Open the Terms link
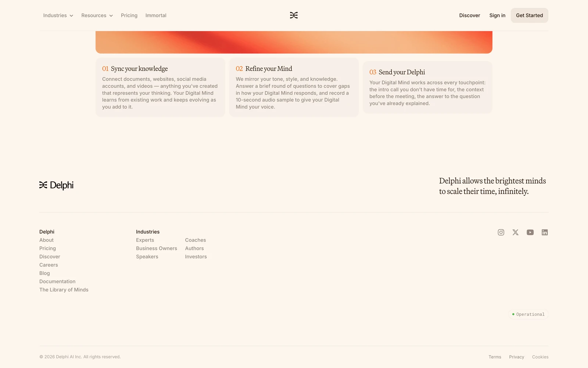This screenshot has width=588, height=368. tap(495, 357)
